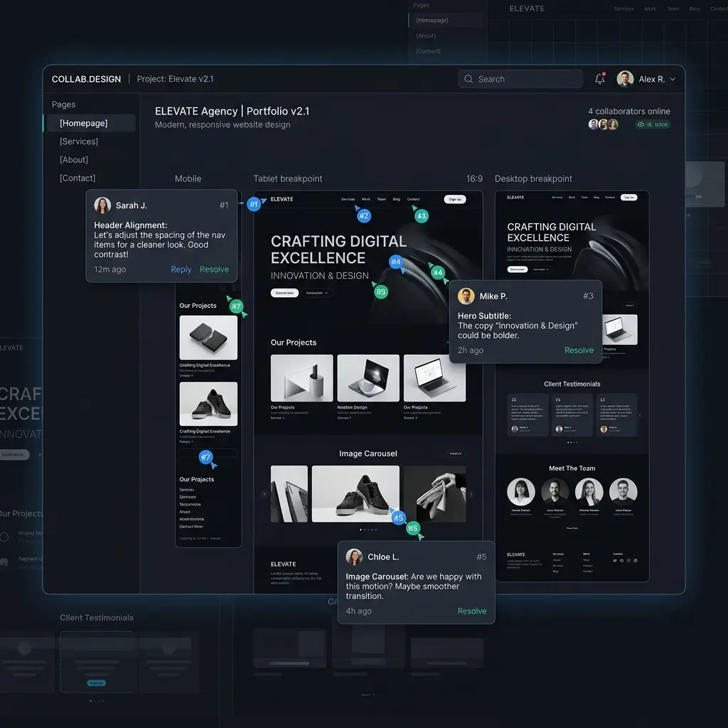The height and width of the screenshot is (728, 728).
Task: Toggle the eye viewers badge
Action: 653,124
